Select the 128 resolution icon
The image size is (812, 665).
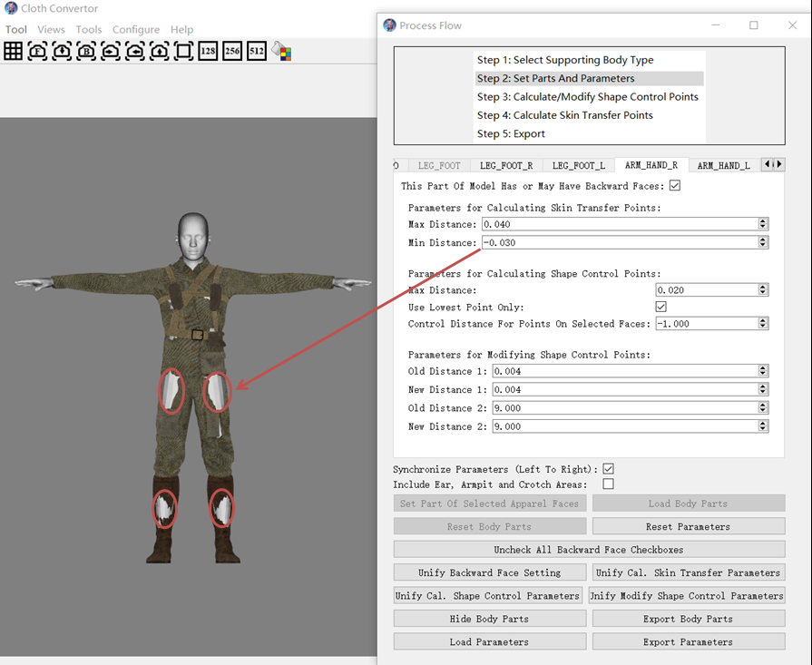tap(208, 51)
